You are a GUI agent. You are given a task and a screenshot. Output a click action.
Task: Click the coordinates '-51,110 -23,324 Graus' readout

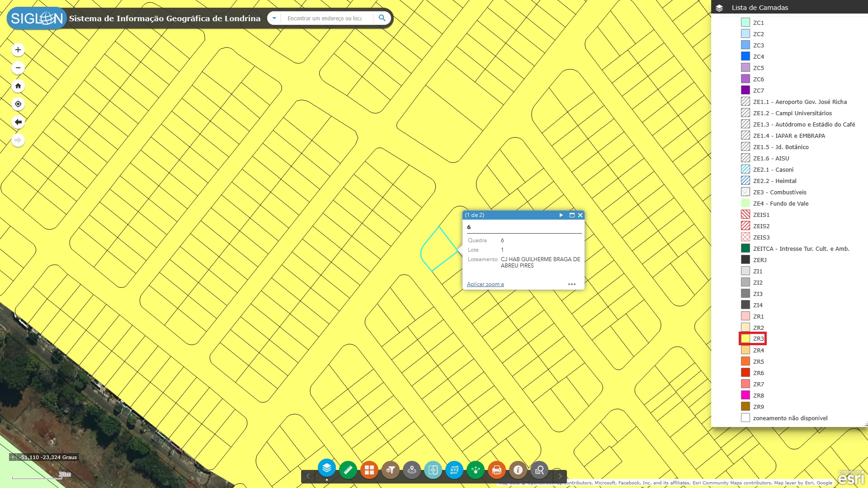pos(48,457)
